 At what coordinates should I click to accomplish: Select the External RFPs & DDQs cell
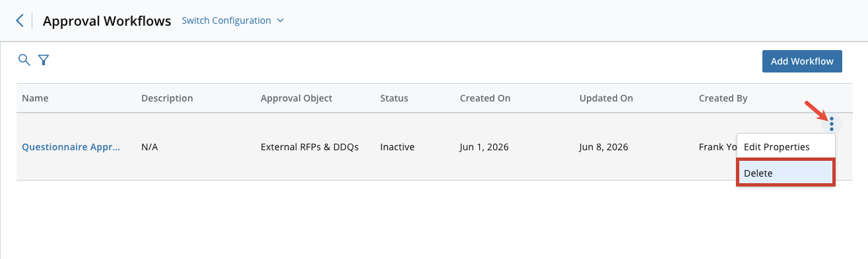click(x=310, y=147)
